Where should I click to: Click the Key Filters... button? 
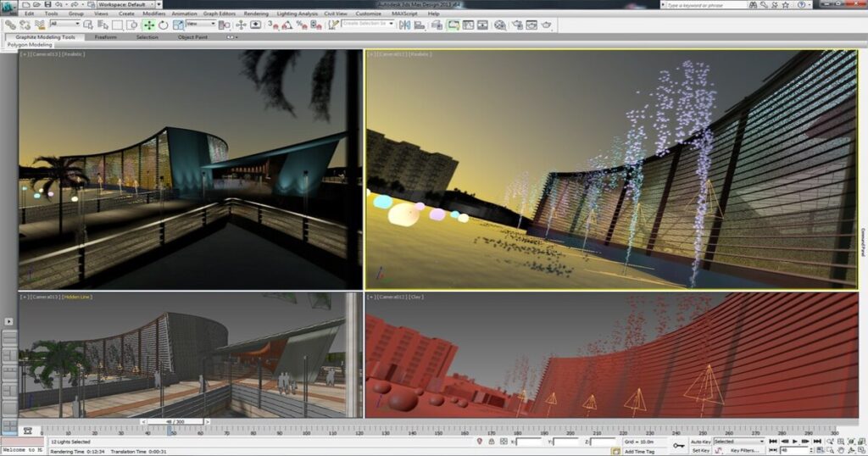coord(744,450)
